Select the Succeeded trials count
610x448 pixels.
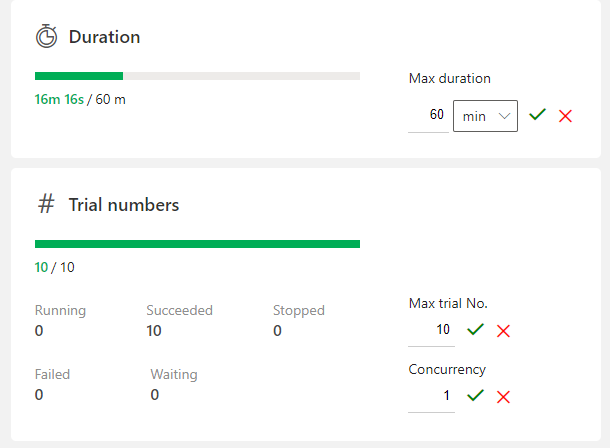pos(154,331)
